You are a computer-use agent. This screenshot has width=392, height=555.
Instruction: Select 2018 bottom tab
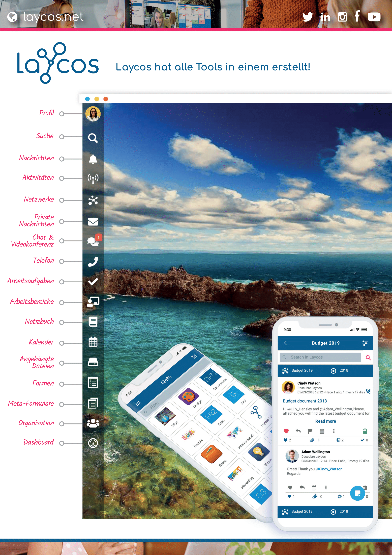(339, 512)
